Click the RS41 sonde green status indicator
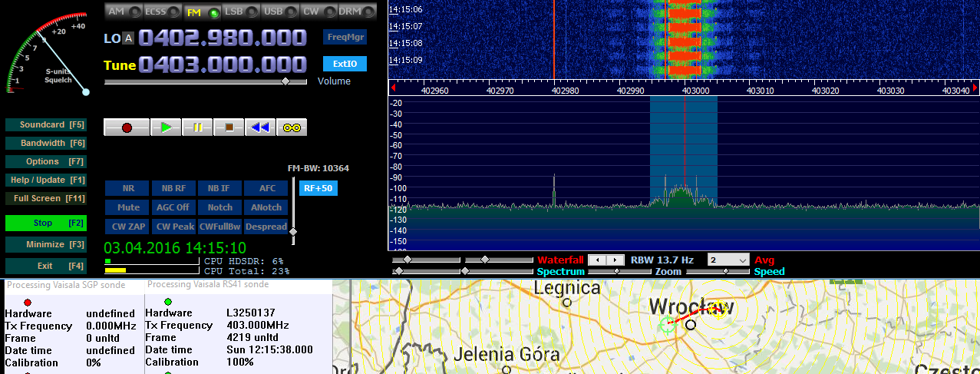Screen dimensions: 980x374 point(168,302)
